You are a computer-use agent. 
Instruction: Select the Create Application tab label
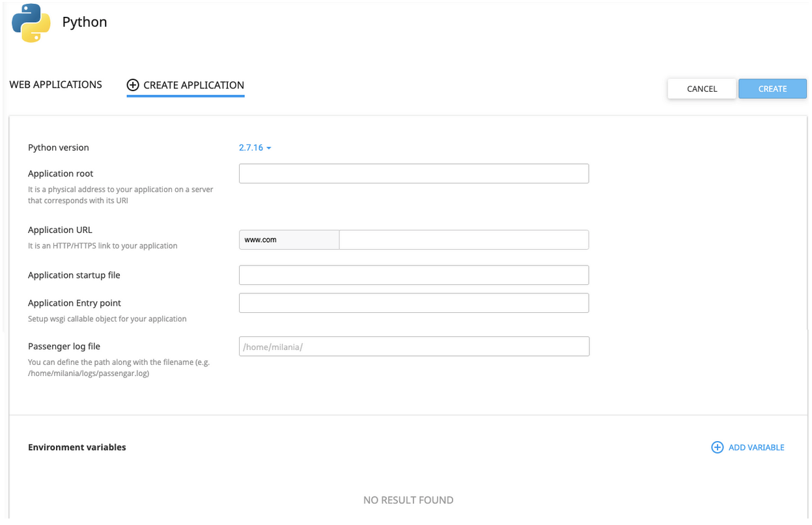193,85
